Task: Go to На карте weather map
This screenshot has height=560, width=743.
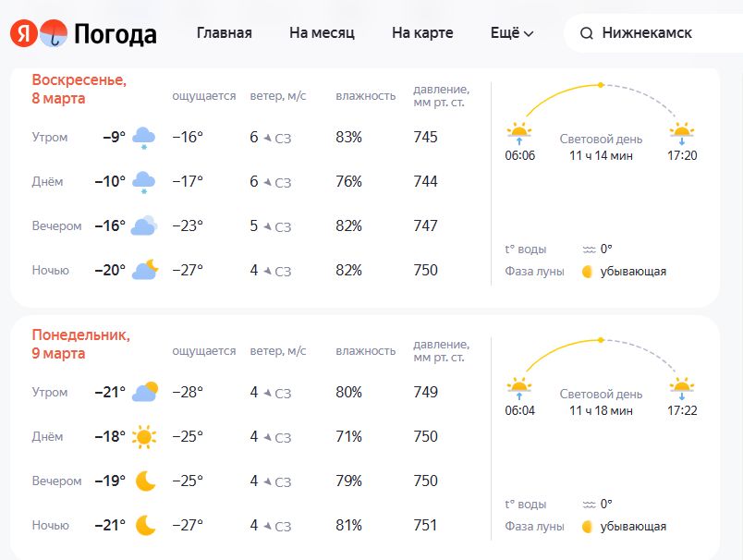Action: [x=422, y=33]
